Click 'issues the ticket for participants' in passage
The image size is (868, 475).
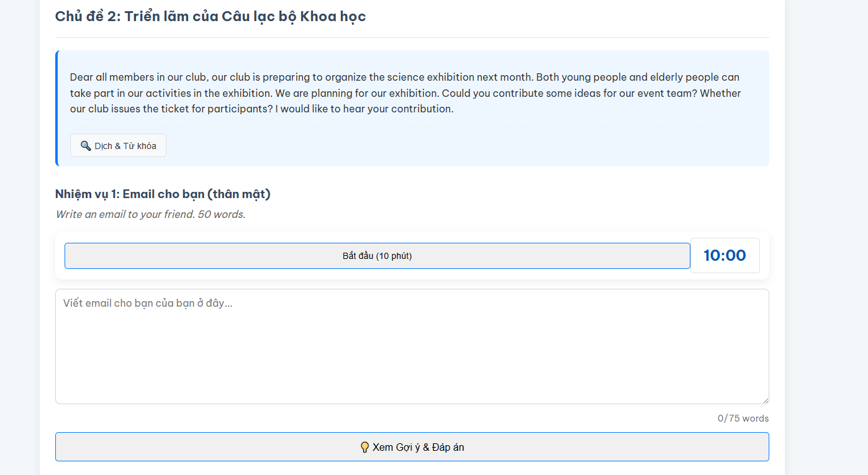[191, 109]
